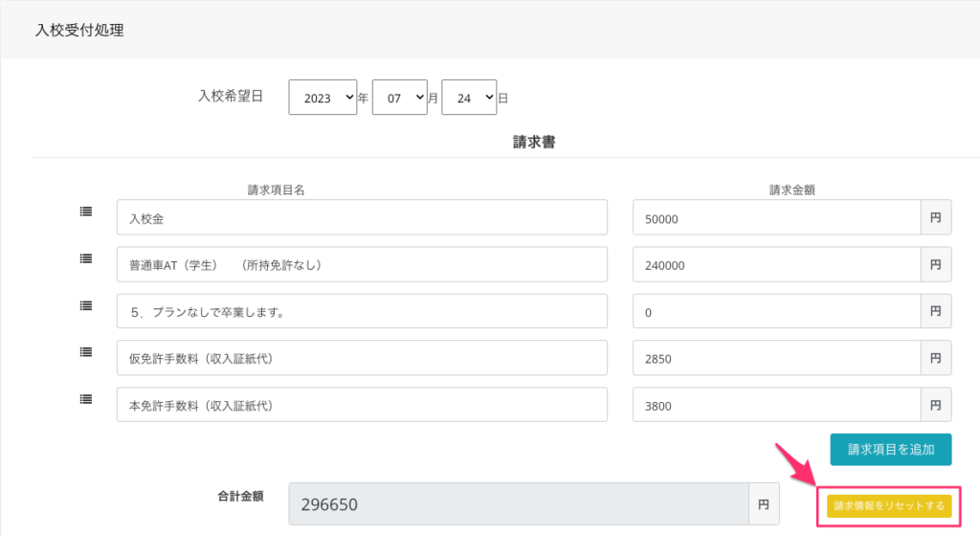
Task: Open the month dropdown showing 07
Action: click(399, 98)
